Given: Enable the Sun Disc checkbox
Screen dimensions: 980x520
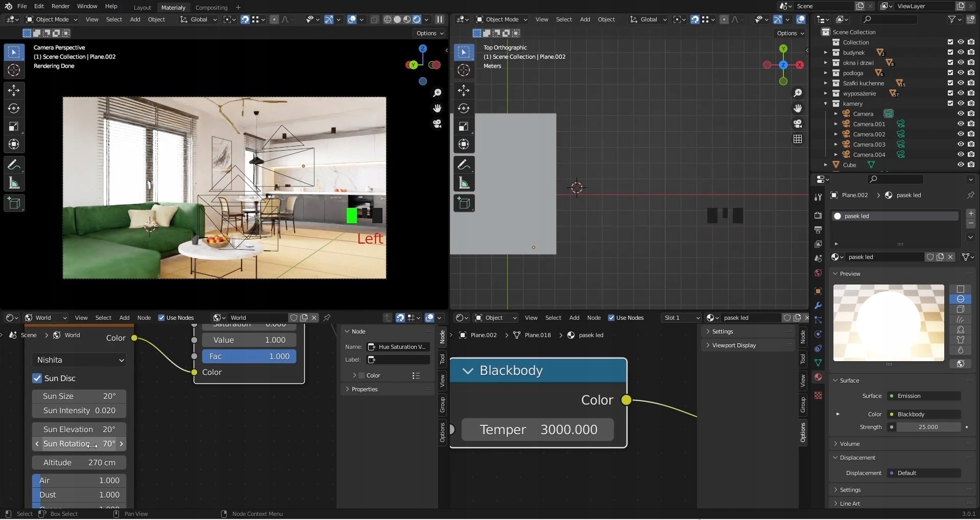Looking at the screenshot, I should 37,379.
